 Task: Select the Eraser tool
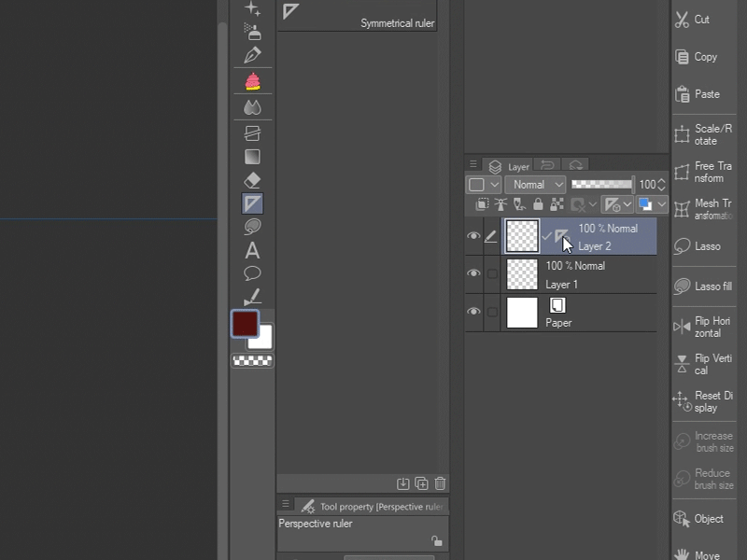coord(252,180)
